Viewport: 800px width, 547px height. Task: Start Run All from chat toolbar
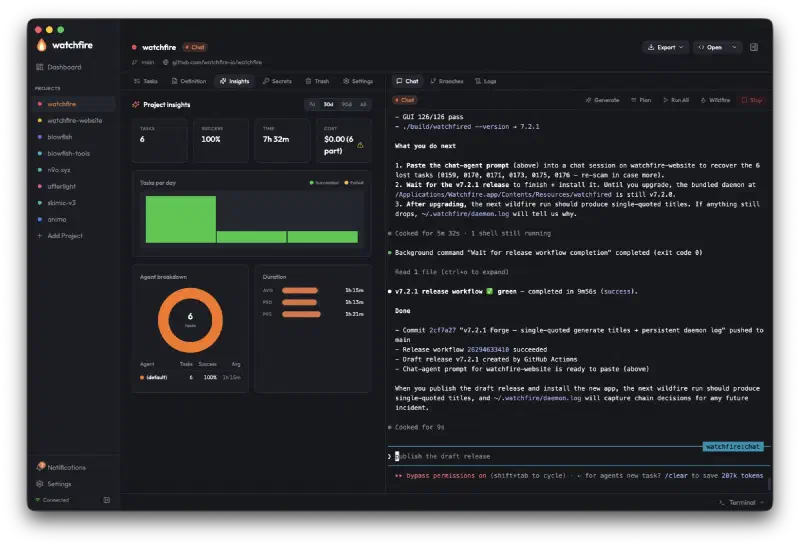tap(676, 100)
